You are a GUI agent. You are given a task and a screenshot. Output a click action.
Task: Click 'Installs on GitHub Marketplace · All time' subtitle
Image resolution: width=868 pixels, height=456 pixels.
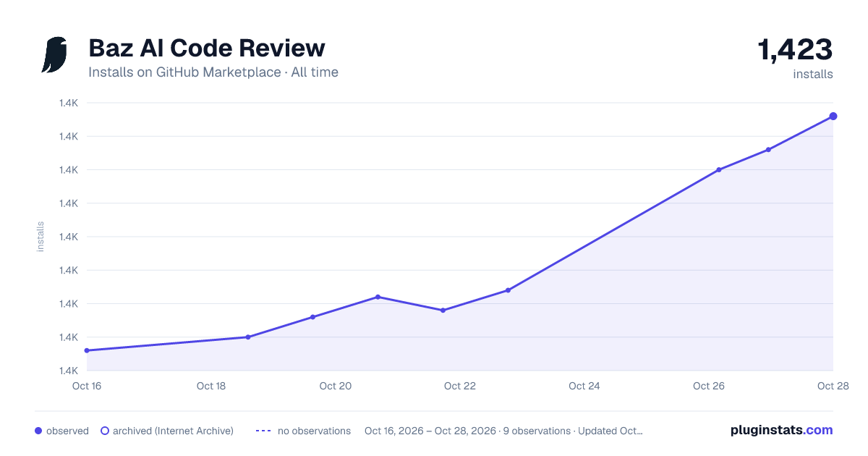click(213, 72)
